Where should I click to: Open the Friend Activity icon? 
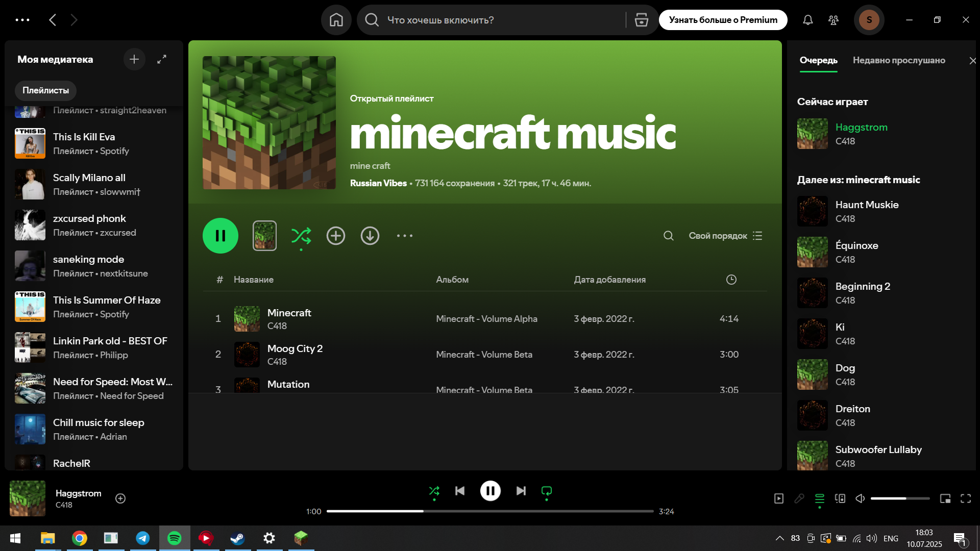834,20
